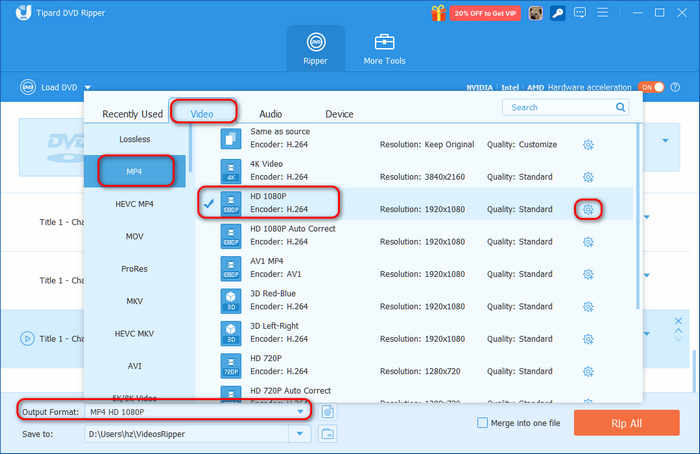This screenshot has height=454, width=700.
Task: Select the MKV format category
Action: click(x=135, y=301)
